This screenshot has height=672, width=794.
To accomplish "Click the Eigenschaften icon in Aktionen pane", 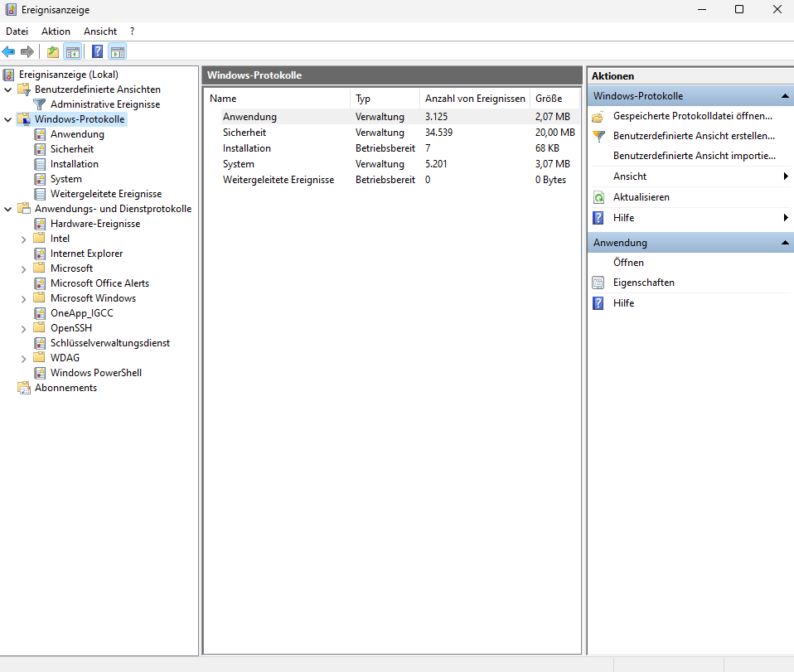I will tap(598, 283).
